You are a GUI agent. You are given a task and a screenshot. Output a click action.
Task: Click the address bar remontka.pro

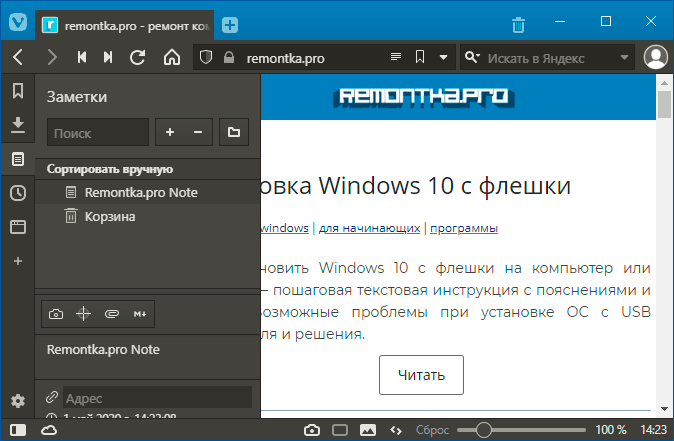coord(285,58)
